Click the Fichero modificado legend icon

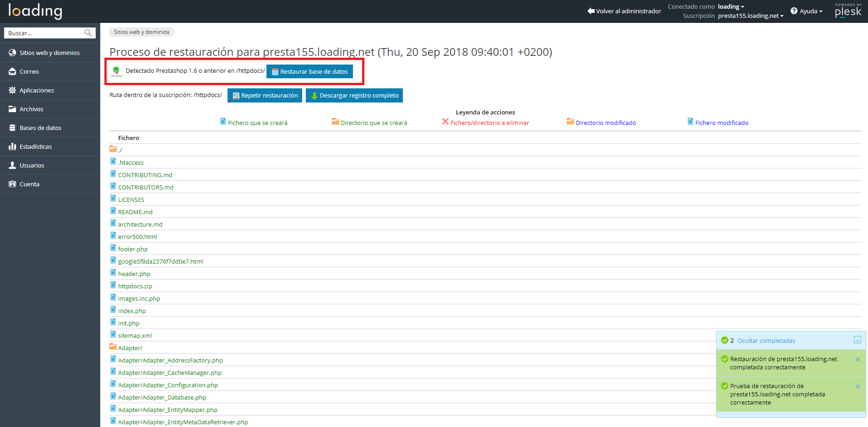pos(690,121)
